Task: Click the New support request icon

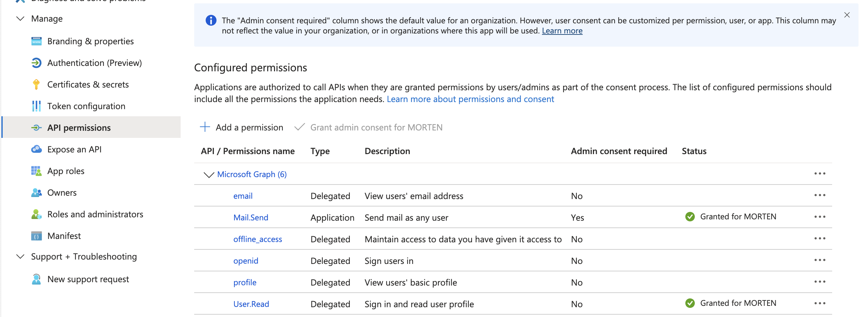Action: pos(36,279)
